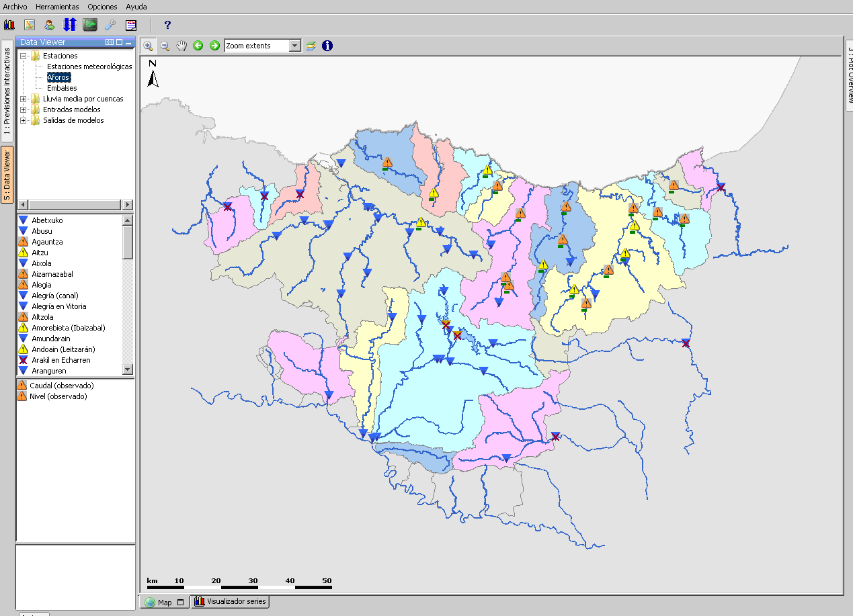Click the yellow warning icon beside Aitzu
853x616 pixels.
[23, 253]
